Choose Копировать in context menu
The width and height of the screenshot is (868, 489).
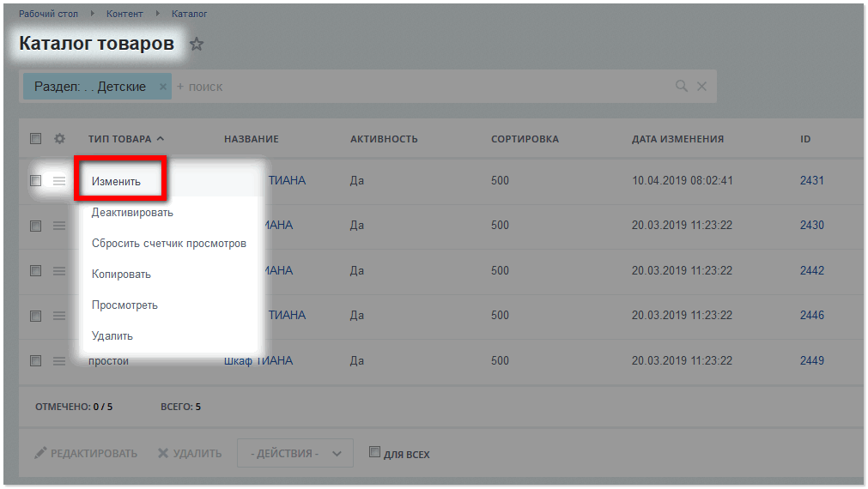click(121, 275)
